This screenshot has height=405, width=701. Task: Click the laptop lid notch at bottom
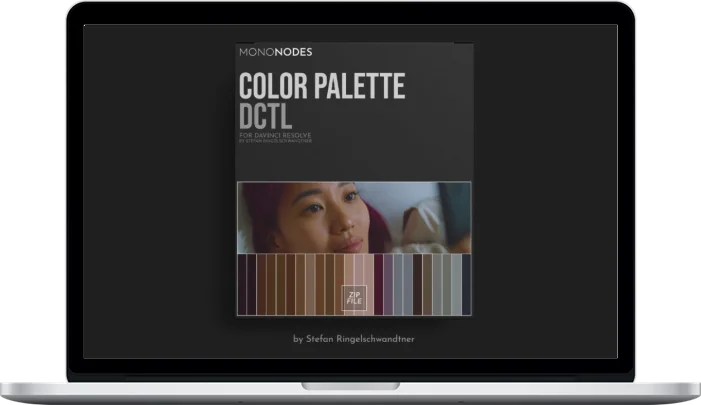(350, 384)
